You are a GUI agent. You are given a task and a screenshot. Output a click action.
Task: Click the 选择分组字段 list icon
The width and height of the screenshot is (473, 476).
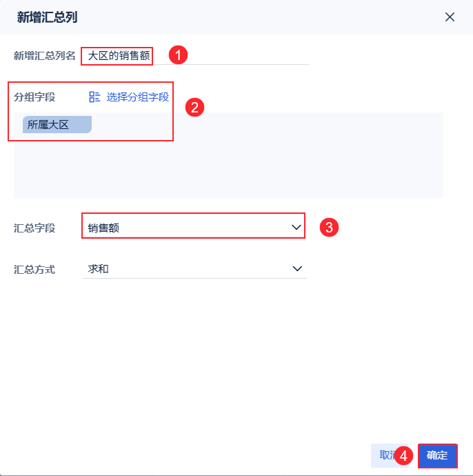pyautogui.click(x=95, y=97)
